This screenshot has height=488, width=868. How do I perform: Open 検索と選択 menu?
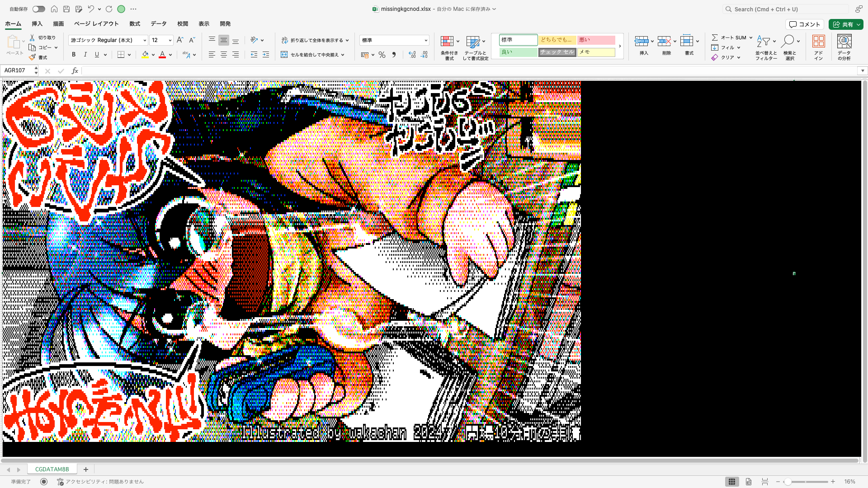tap(790, 47)
